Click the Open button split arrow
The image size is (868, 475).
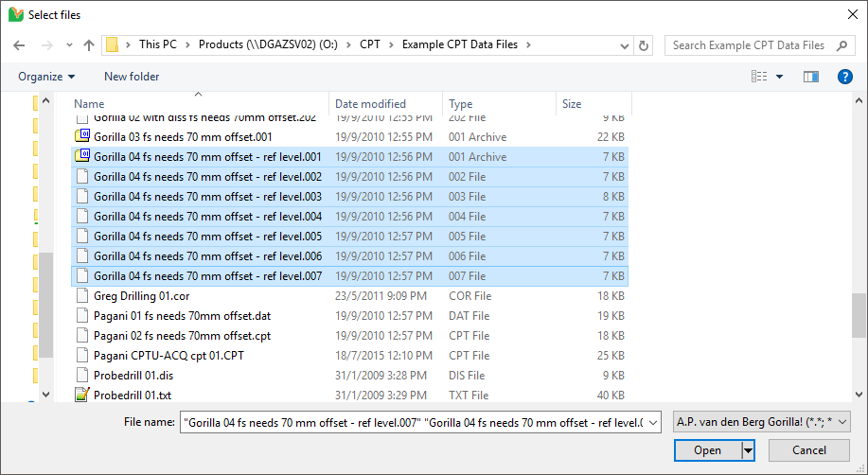click(x=749, y=450)
